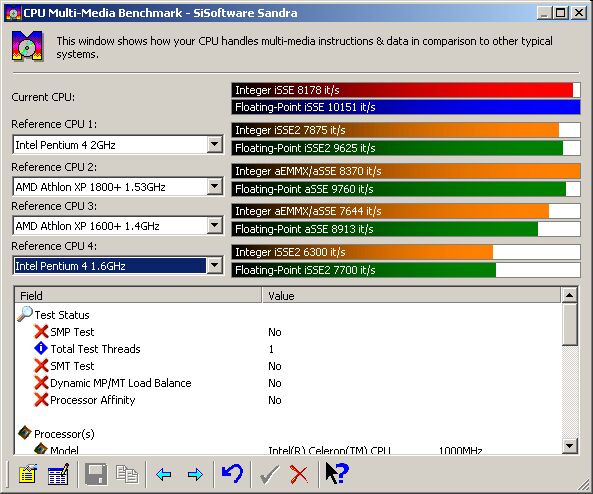The image size is (593, 494).
Task: Click the value 1 for Total Test Threads
Action: (271, 349)
